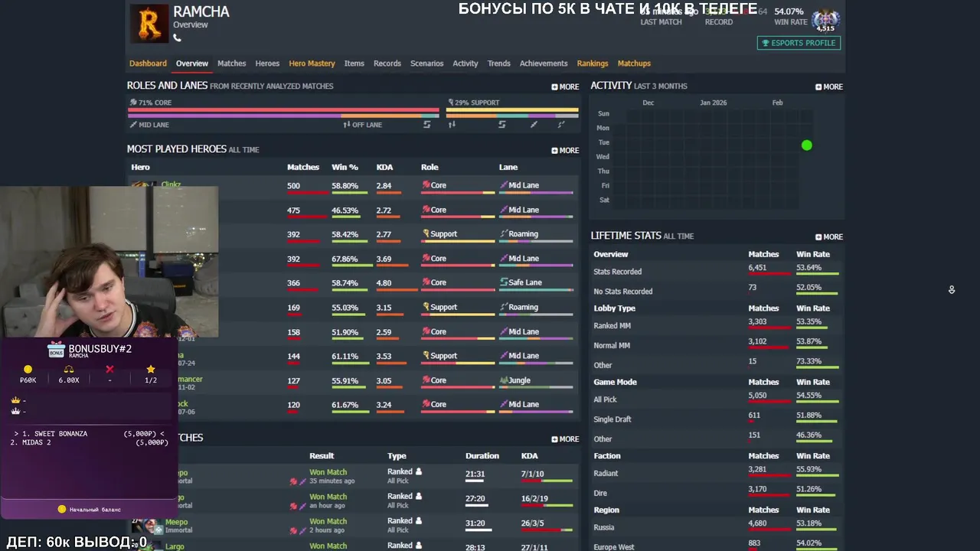Expand Roles and Lanes via MORE
The width and height of the screenshot is (980, 551).
tap(565, 87)
